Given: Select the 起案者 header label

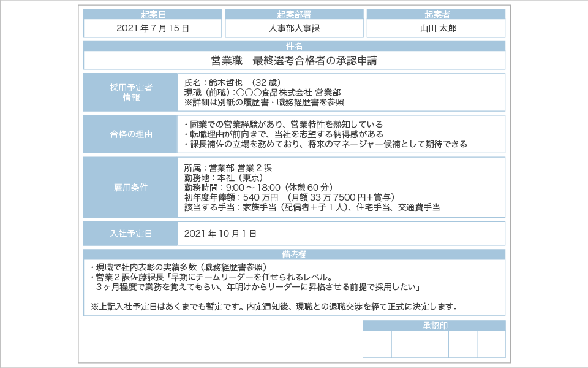Looking at the screenshot, I should point(437,14).
